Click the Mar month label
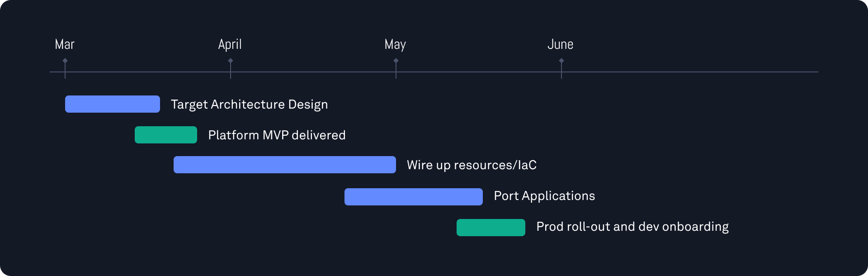This screenshot has height=276, width=868. tap(65, 44)
